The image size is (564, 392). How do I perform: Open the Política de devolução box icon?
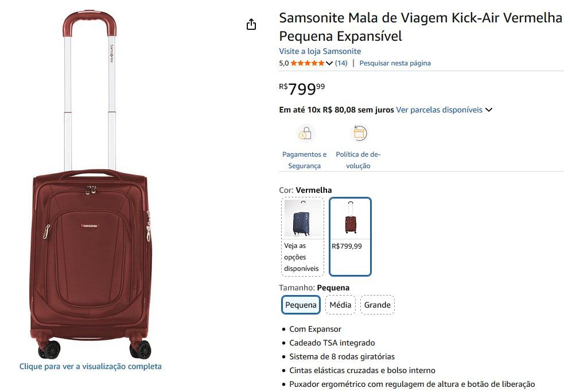pyautogui.click(x=359, y=133)
